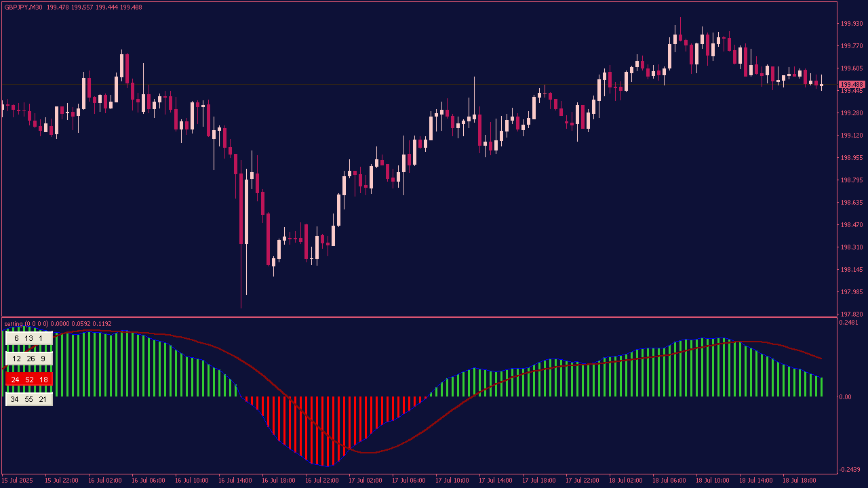The width and height of the screenshot is (868, 488).
Task: Select the 6 13 1 preset button
Action: (28, 338)
